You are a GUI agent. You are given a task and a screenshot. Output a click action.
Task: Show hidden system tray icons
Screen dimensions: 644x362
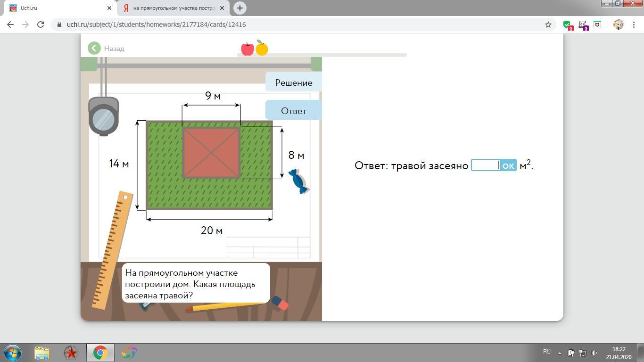pos(560,353)
